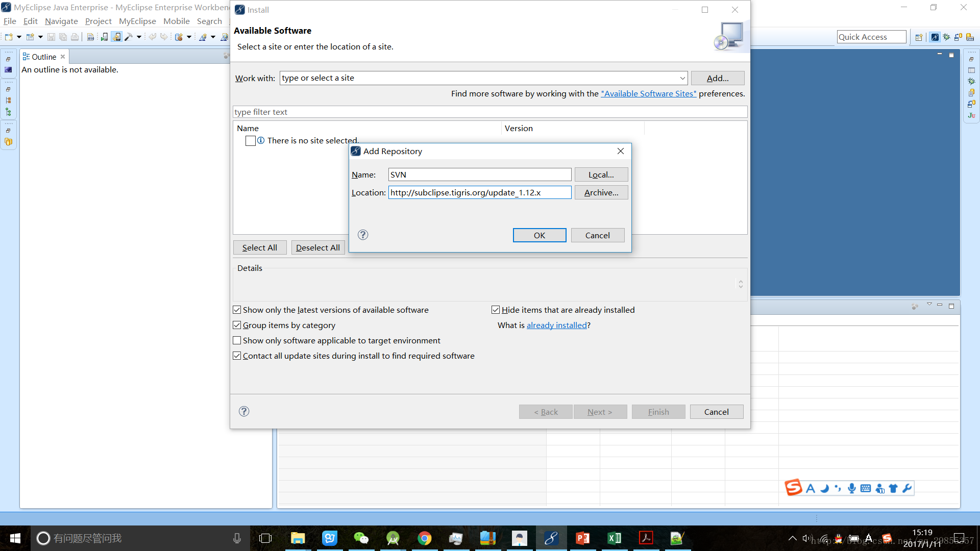Click the binary 010 toolbar icon
The image size is (980, 551).
tap(90, 37)
